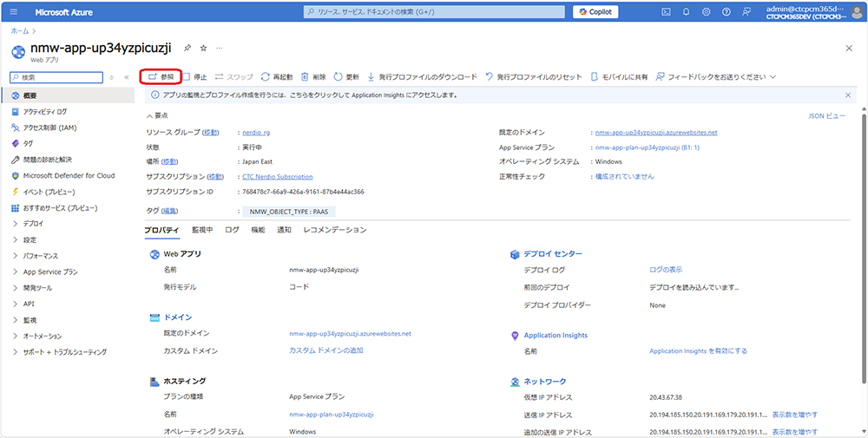Open the notifications bell icon
Image resolution: width=868 pixels, height=438 pixels.
tap(687, 11)
